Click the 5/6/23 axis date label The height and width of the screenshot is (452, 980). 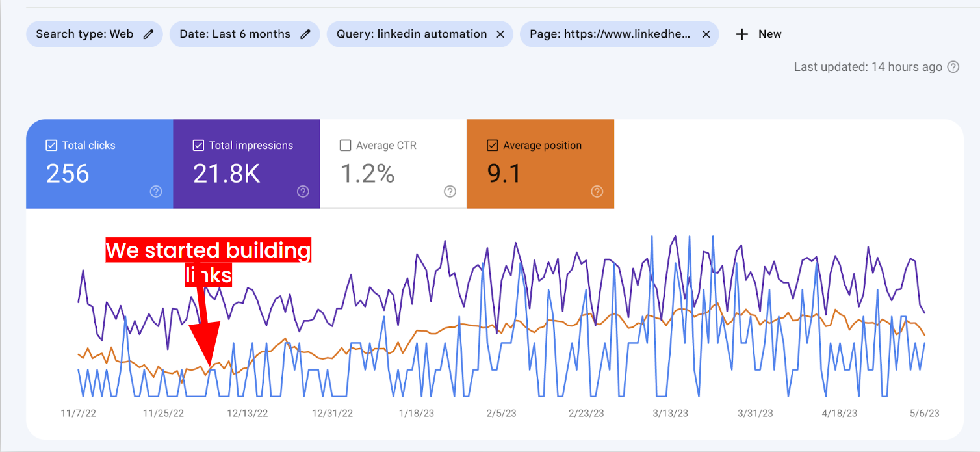tap(924, 413)
